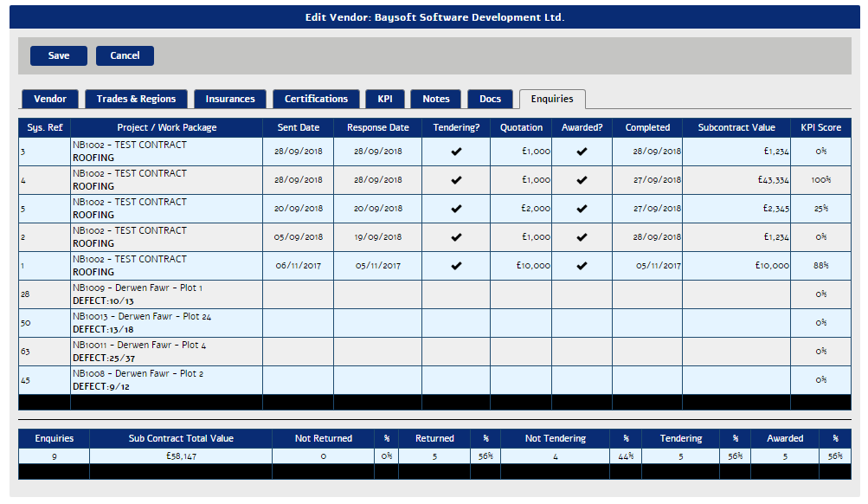Screen dimensions: 868x504
Task: Open the Trades & Regions tab
Action: (x=136, y=99)
